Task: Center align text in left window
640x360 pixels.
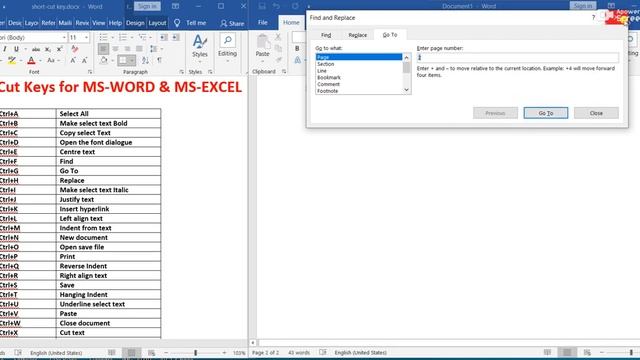Action: click(x=115, y=49)
